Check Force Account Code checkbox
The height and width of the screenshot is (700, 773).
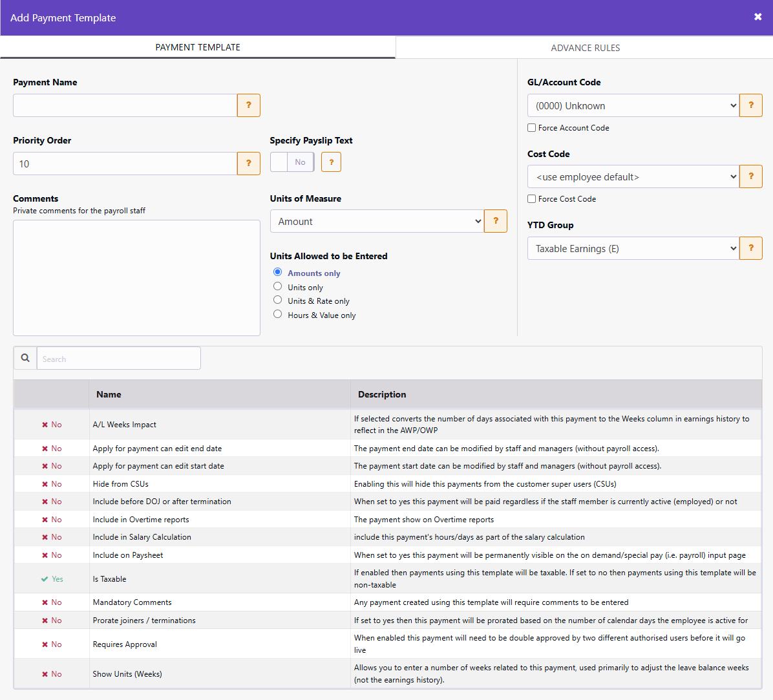pos(531,128)
